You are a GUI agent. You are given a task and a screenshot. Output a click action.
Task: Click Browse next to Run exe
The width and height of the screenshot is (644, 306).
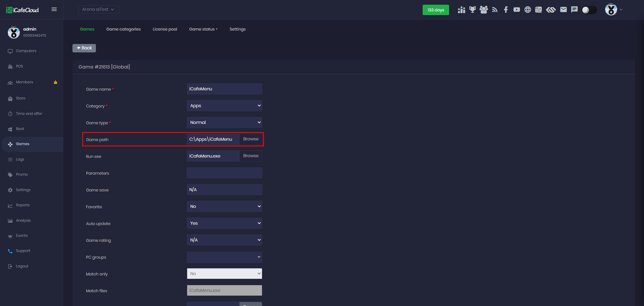[251, 156]
